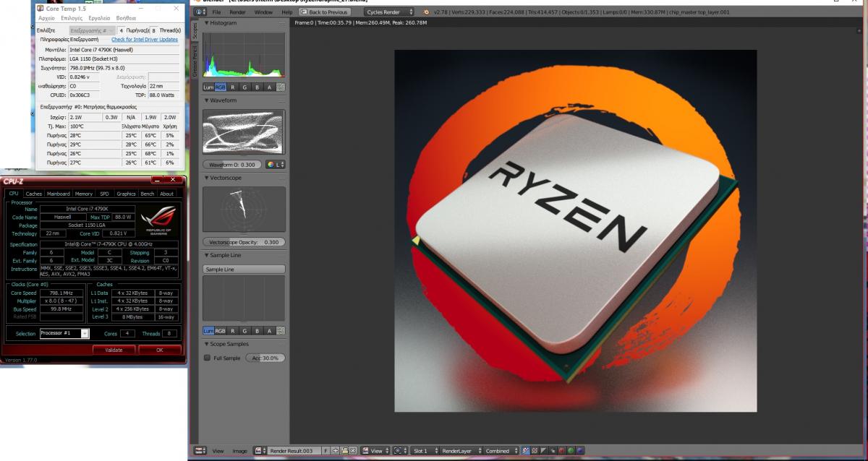
Task: Select the Color channel display icon
Action: 535,451
